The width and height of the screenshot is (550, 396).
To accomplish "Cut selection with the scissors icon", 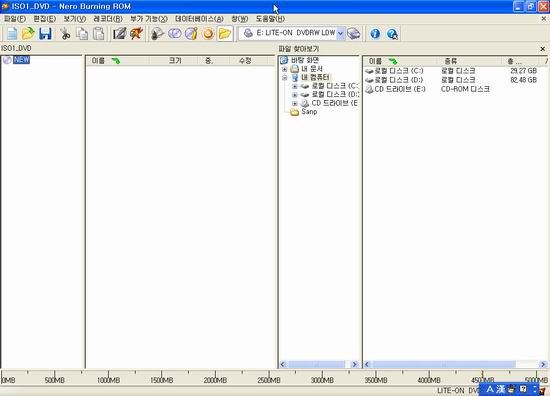I will pyautogui.click(x=65, y=34).
